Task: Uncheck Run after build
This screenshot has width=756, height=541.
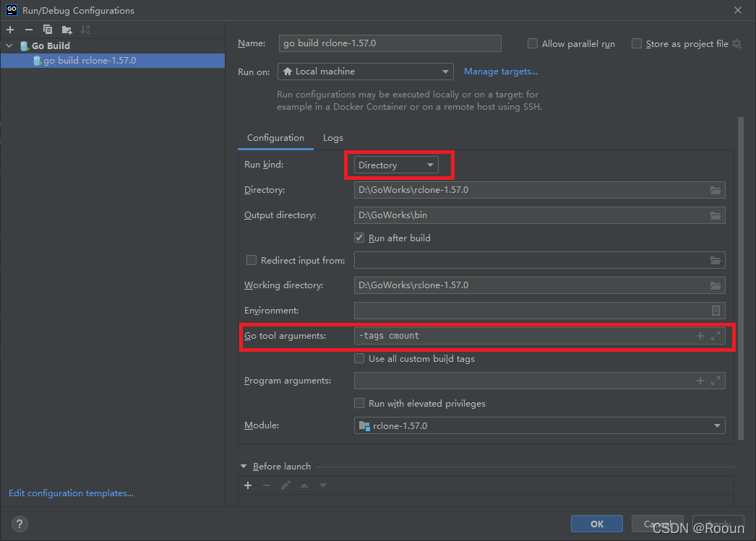Action: pos(359,238)
